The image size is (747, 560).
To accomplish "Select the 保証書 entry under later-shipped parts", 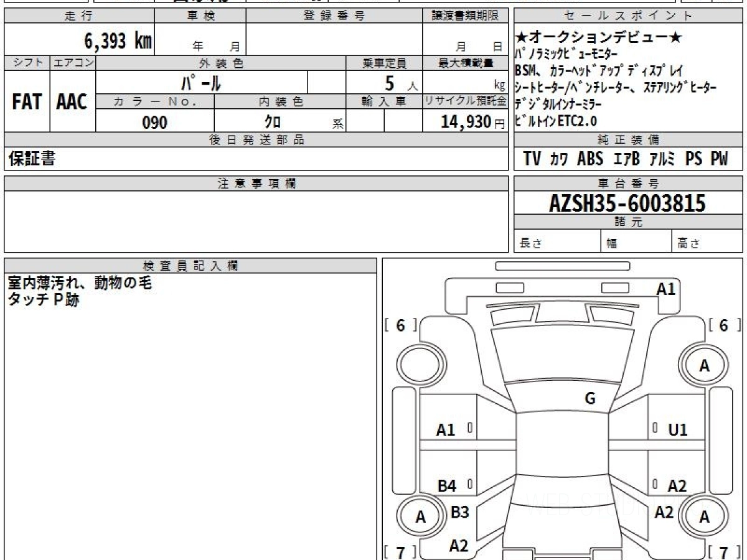I will point(32,159).
